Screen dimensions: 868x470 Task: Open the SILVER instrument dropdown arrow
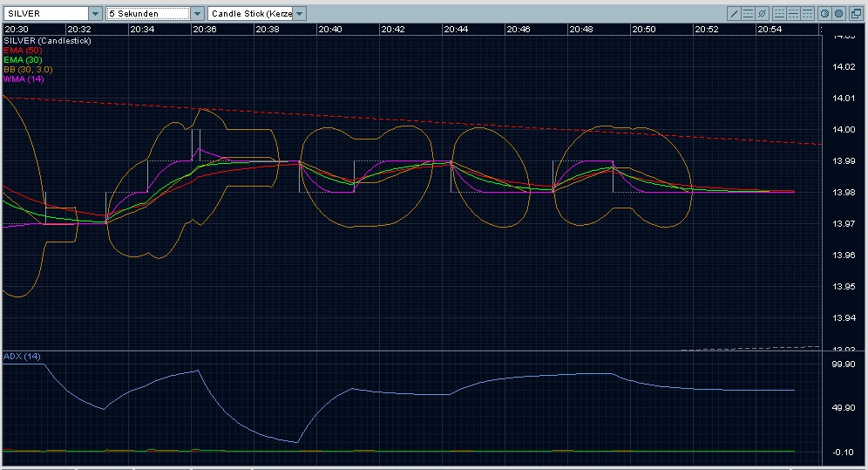tap(94, 14)
